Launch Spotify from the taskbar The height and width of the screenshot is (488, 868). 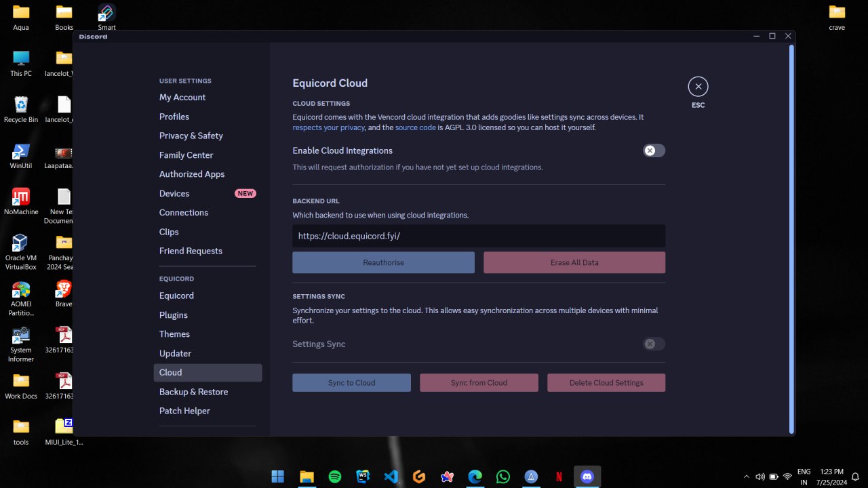(x=335, y=476)
